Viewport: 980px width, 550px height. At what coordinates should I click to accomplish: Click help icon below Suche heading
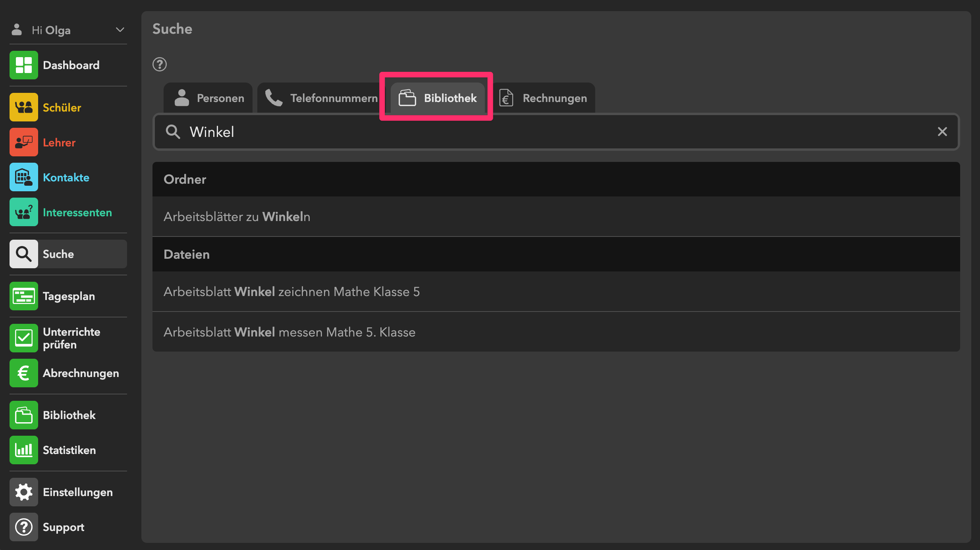tap(160, 64)
